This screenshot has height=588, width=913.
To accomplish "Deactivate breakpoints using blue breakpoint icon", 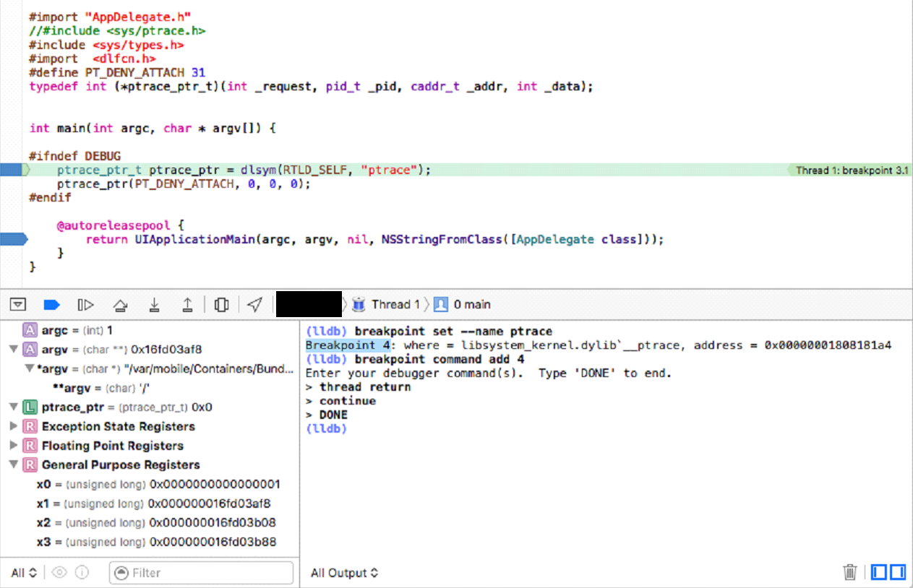I will click(51, 305).
